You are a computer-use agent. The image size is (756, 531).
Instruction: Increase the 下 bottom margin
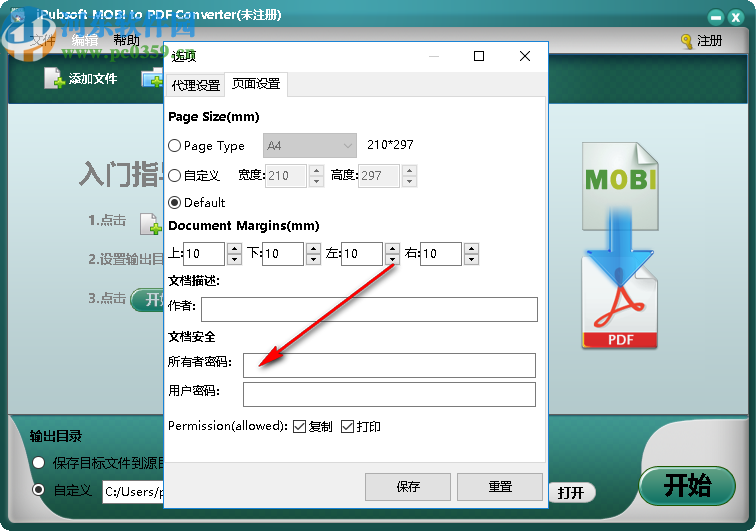point(313,248)
